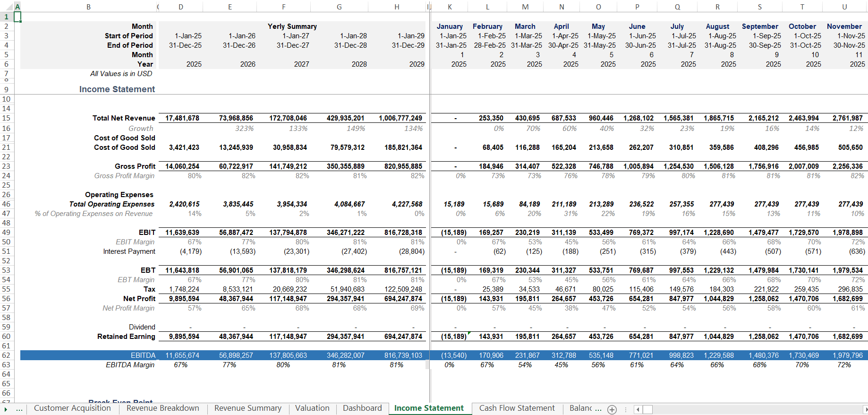The image size is (868, 415).
Task: Click horizontal scrollbar left arrow
Action: click(x=638, y=409)
